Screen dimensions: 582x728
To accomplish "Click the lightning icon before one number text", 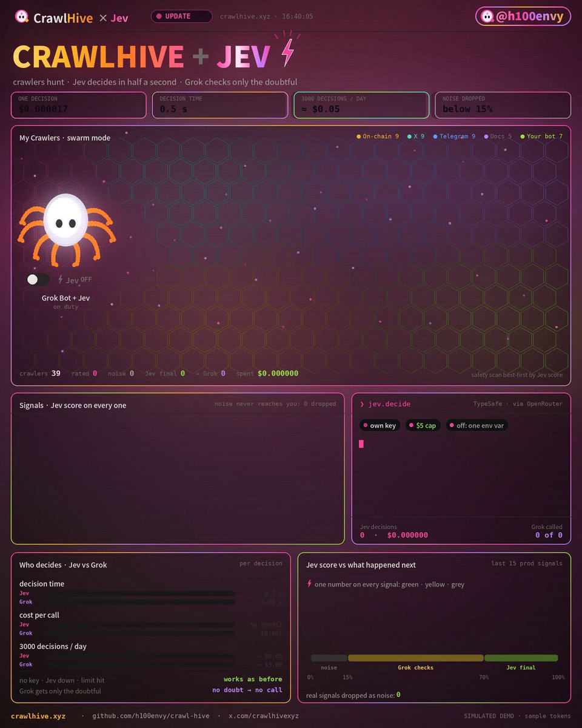I will coord(309,584).
